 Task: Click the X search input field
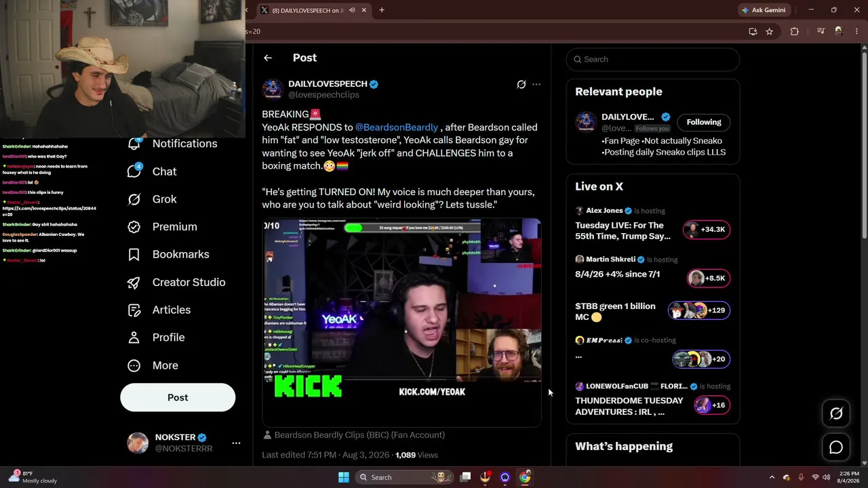point(653,60)
